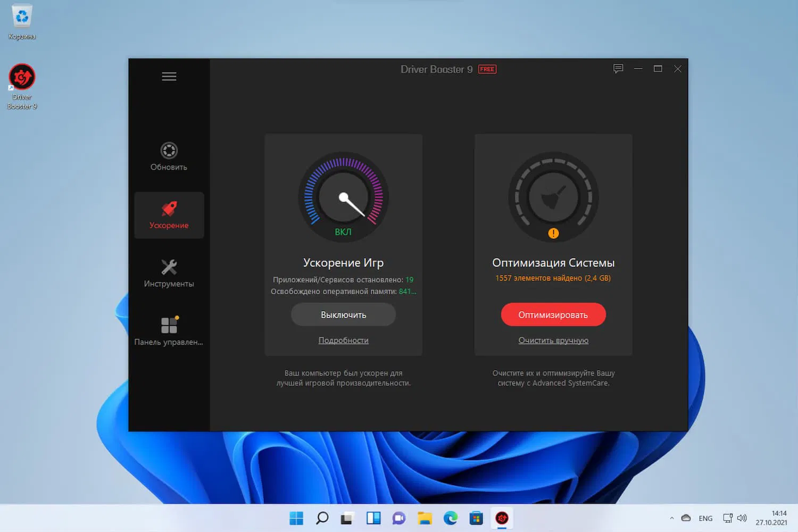The width and height of the screenshot is (798, 532).
Task: Click the Приложений/Сервисов остановлено line
Action: click(x=343, y=280)
